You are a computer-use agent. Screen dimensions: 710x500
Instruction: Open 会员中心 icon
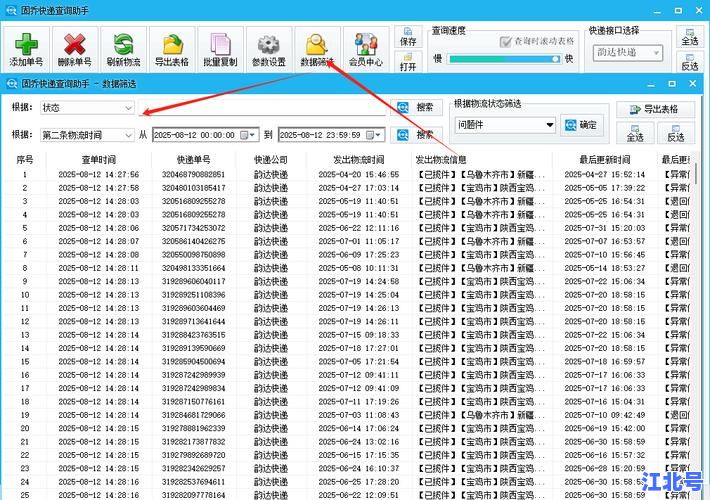pos(365,44)
